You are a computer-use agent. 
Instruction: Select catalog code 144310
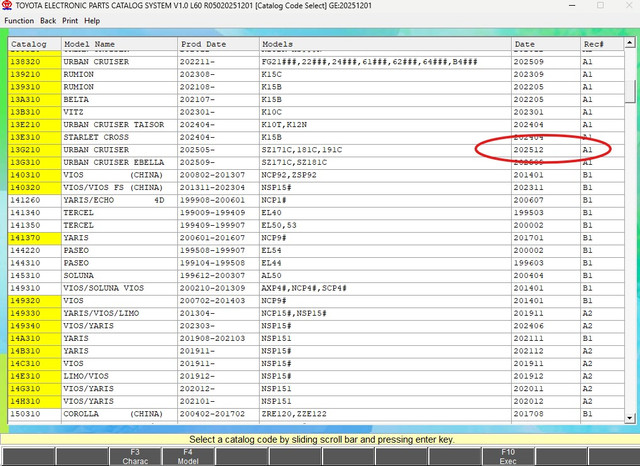click(34, 263)
